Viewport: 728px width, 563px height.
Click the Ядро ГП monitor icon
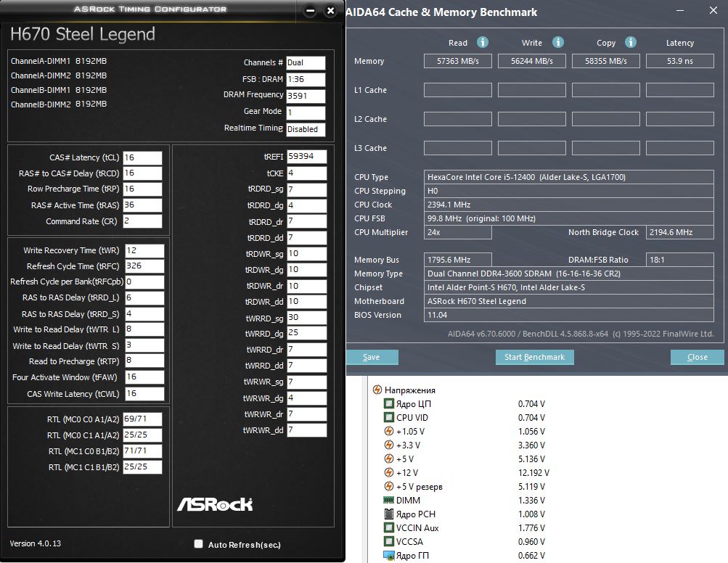coord(388,555)
